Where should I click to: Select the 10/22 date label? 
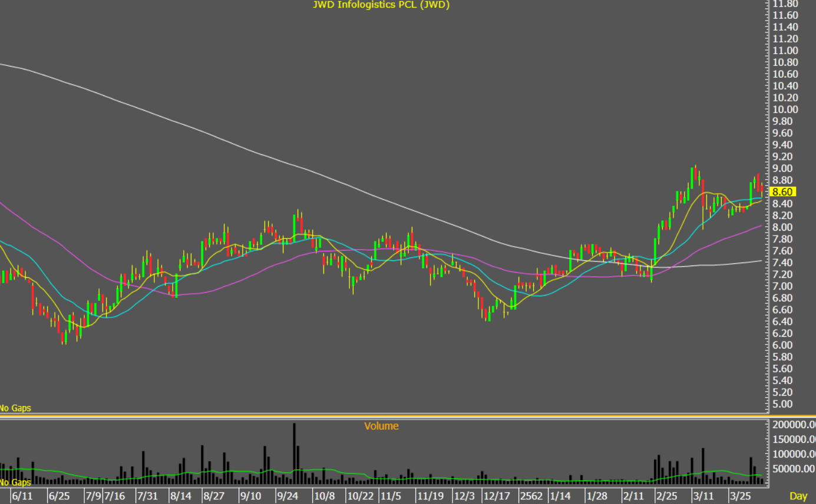(361, 496)
